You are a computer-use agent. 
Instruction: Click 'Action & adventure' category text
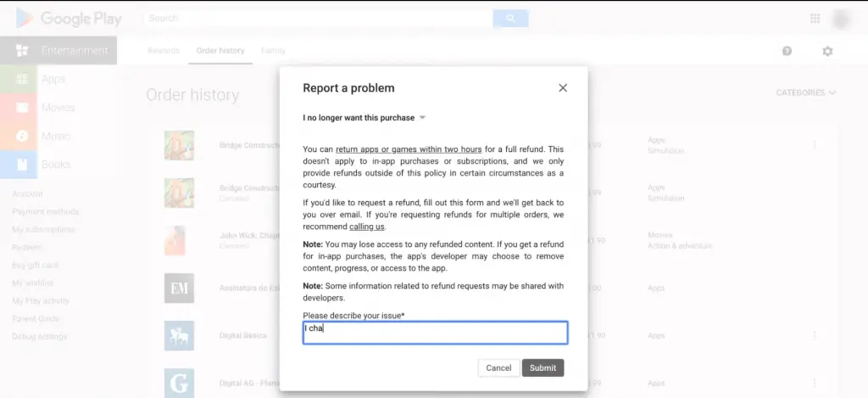[x=680, y=245]
